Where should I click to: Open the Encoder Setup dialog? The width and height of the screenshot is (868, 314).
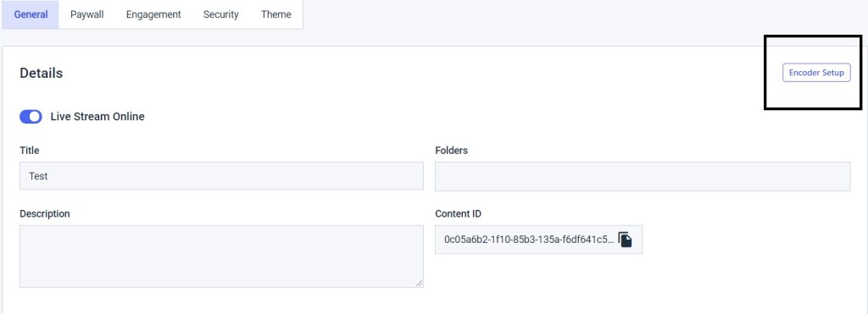tap(816, 73)
